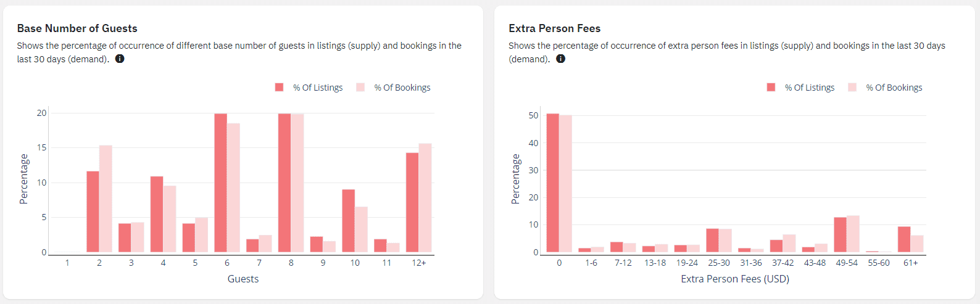This screenshot has width=980, height=304.
Task: Select the listings bar for 6 guests
Action: [x=220, y=183]
